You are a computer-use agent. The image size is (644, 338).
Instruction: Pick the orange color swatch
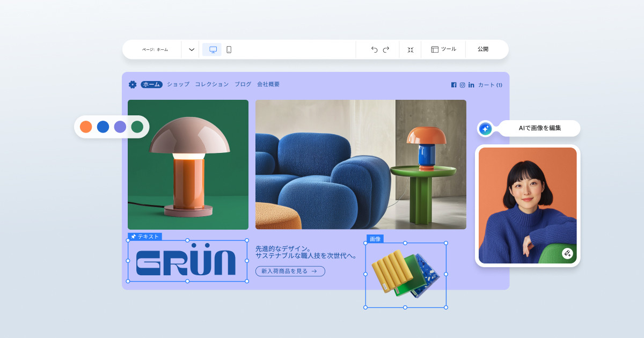point(86,127)
